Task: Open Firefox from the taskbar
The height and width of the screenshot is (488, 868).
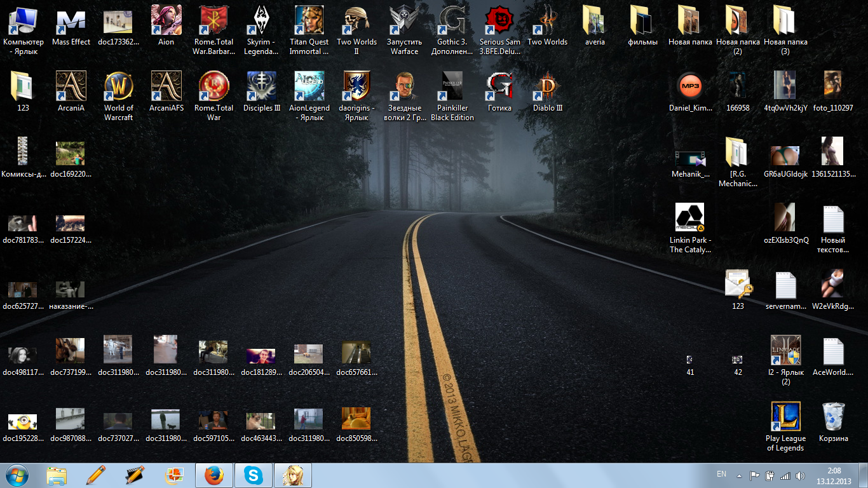Action: [214, 475]
